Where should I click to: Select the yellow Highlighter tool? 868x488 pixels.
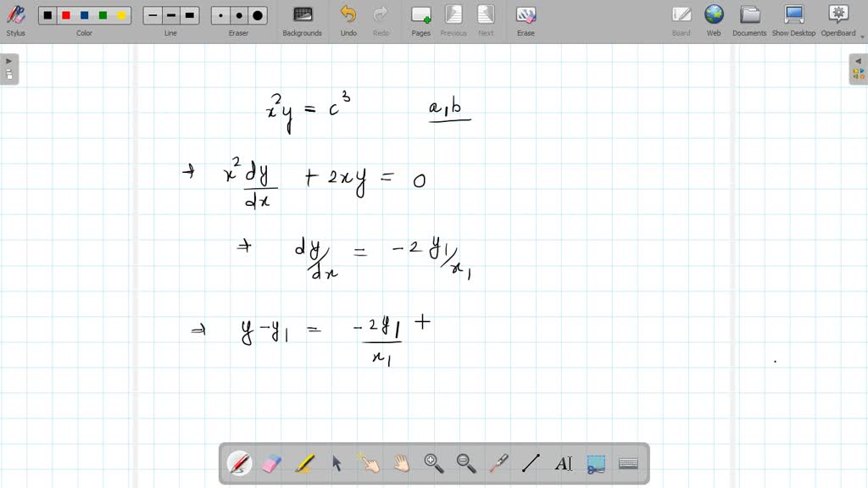point(304,463)
